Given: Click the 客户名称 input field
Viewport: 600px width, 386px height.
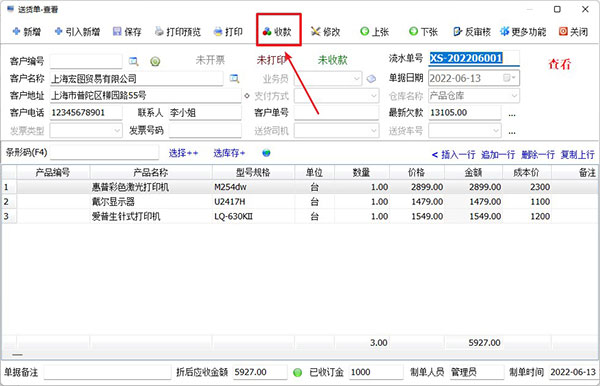Looking at the screenshot, I should point(137,79).
